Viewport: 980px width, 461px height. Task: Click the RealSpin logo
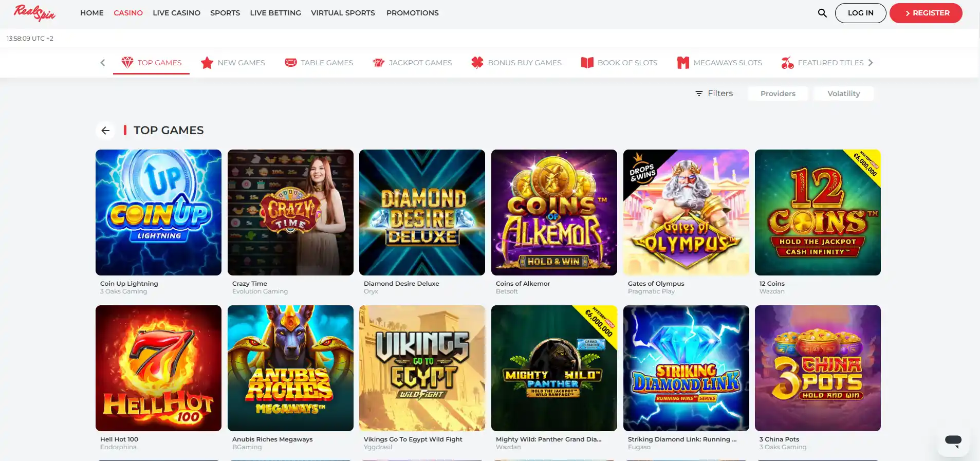point(34,13)
